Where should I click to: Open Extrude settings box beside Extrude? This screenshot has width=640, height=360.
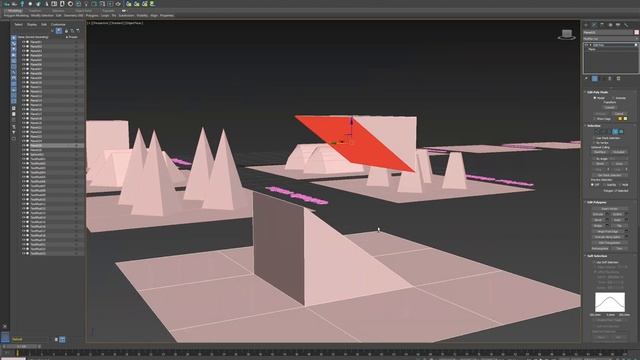(607, 214)
